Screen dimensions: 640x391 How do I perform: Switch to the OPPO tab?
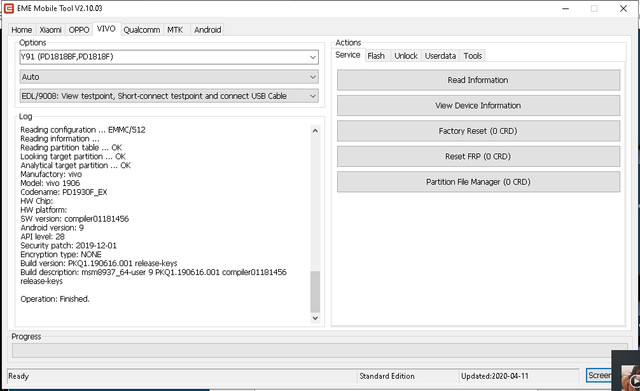tap(79, 30)
